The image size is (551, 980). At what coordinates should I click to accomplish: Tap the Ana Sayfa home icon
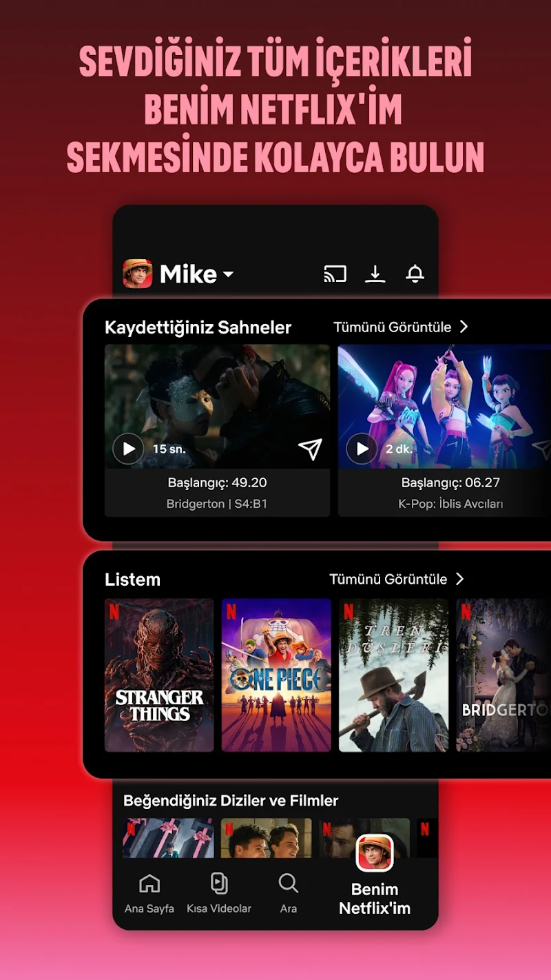click(x=149, y=883)
